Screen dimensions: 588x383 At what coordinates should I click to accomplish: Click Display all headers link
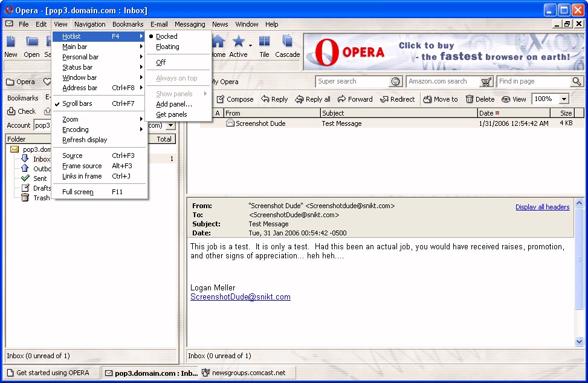click(x=542, y=207)
